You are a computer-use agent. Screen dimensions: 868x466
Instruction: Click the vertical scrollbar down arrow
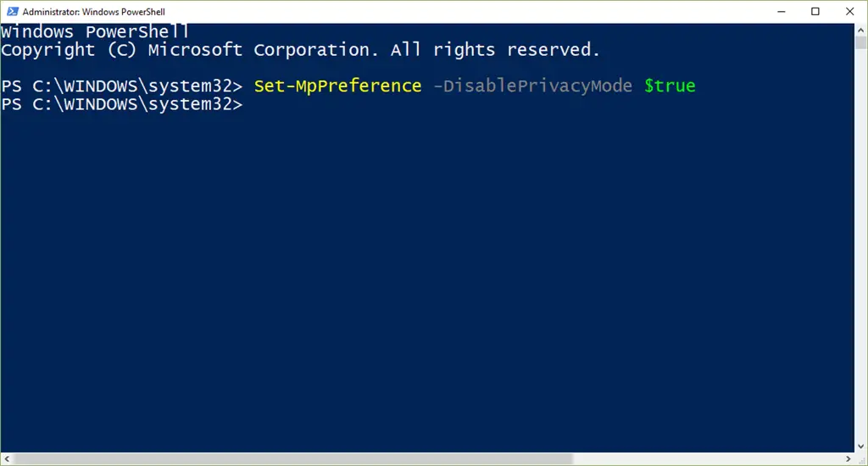click(861, 446)
